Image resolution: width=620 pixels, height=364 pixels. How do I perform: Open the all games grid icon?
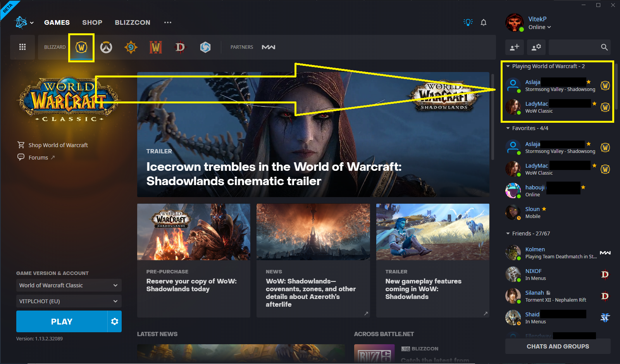[22, 47]
